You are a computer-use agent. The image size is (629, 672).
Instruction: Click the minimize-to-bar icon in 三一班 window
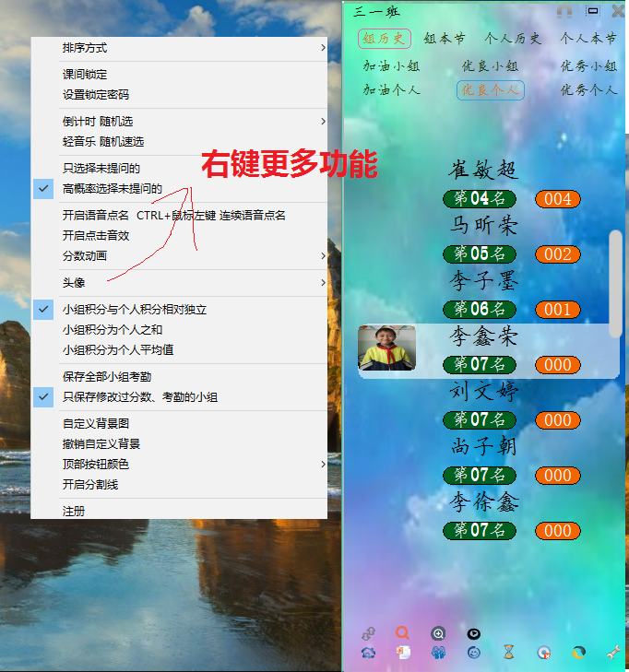point(593,11)
